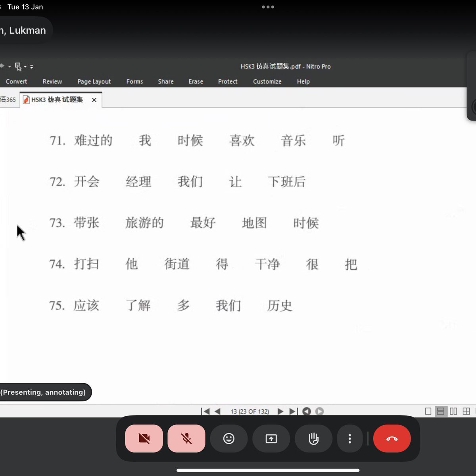Screen dimensions: 476x476
Task: Click the word 了解 in question 75
Action: coord(138,305)
